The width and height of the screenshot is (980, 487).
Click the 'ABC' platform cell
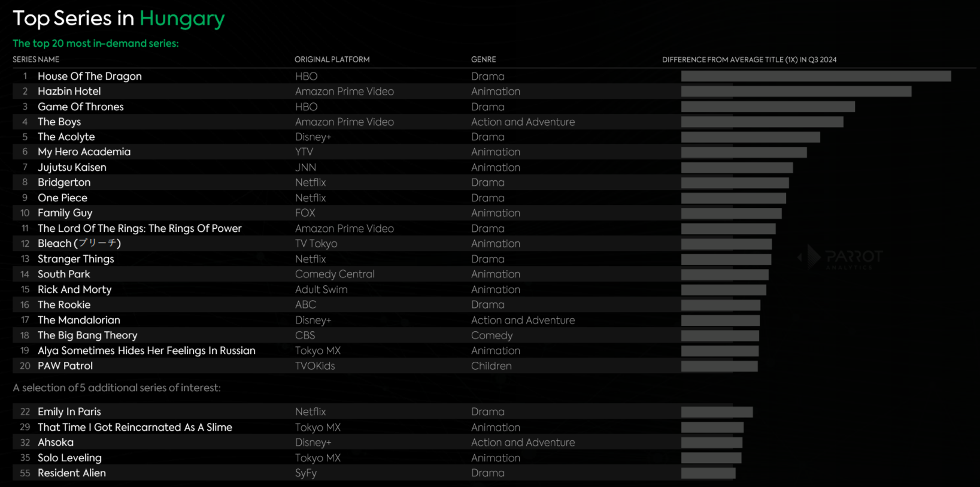[x=305, y=305]
